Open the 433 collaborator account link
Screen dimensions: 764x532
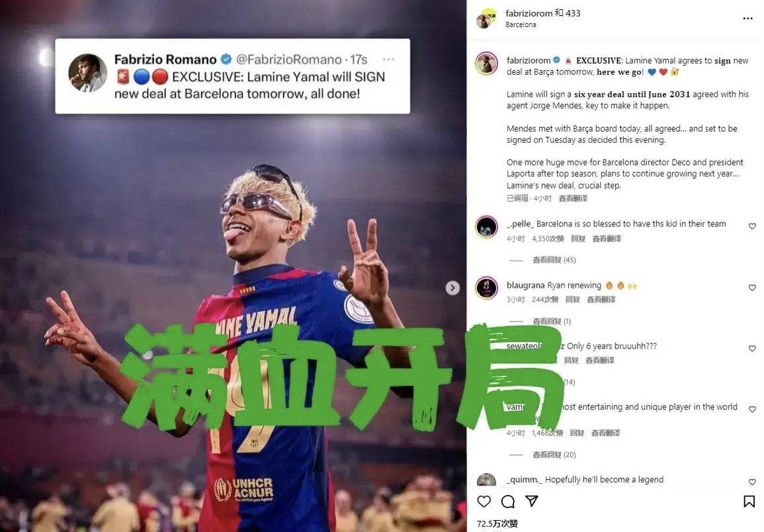pyautogui.click(x=573, y=13)
